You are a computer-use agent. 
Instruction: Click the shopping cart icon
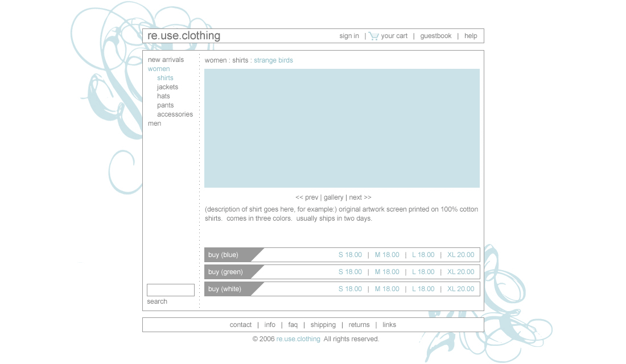coord(374,36)
